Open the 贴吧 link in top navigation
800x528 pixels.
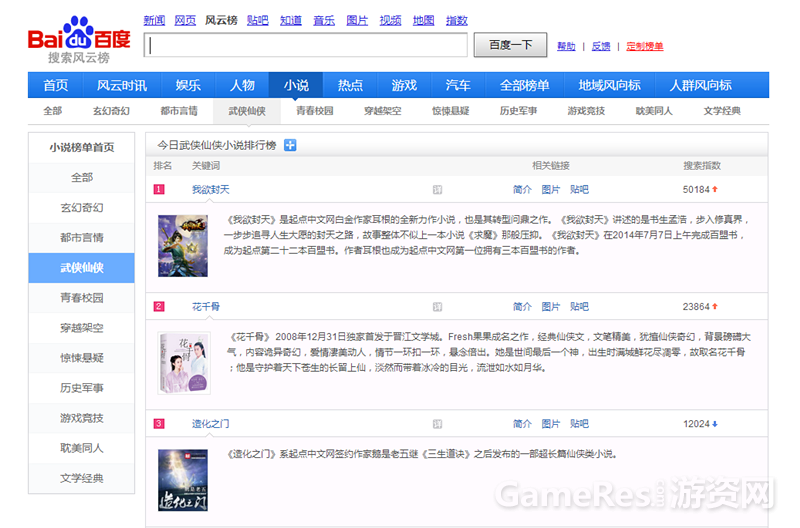tap(258, 20)
